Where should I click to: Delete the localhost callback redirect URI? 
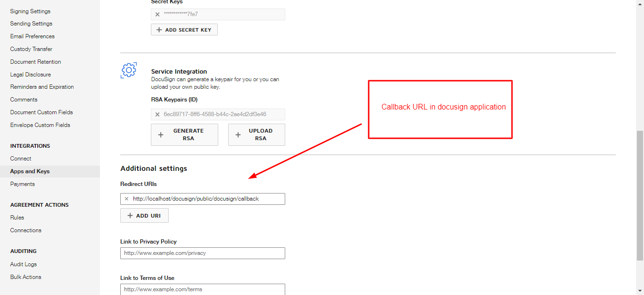tap(126, 199)
